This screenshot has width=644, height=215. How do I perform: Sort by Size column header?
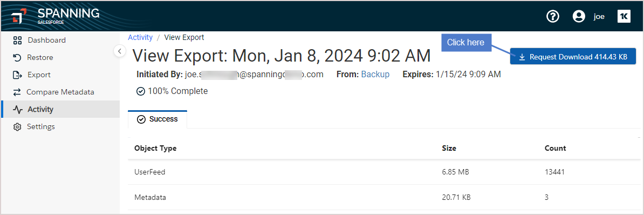pyautogui.click(x=449, y=148)
